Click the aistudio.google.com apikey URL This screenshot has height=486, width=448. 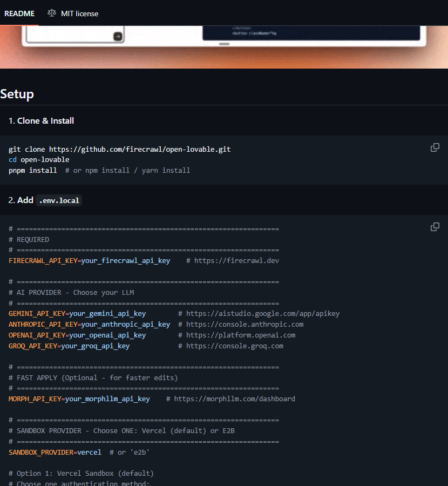(x=262, y=314)
